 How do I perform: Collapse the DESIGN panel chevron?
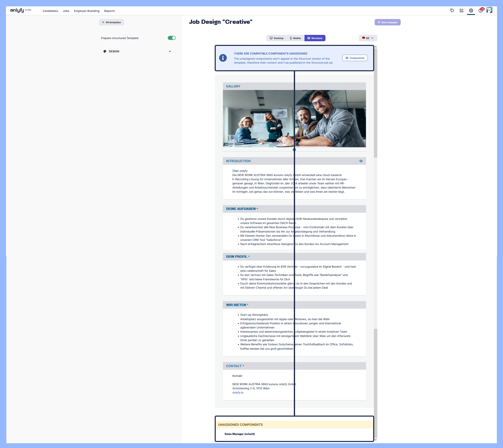coord(170,51)
